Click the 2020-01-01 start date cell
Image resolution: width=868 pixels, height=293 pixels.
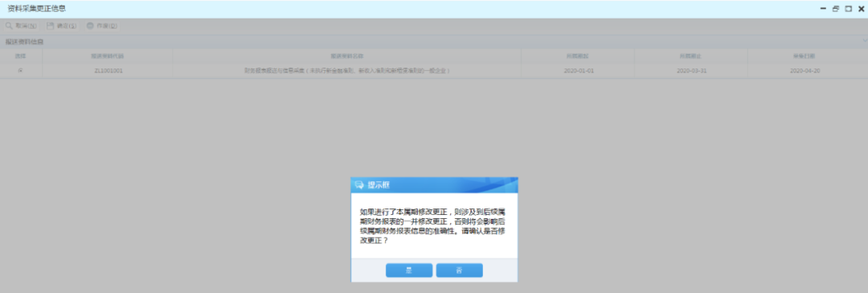click(579, 71)
